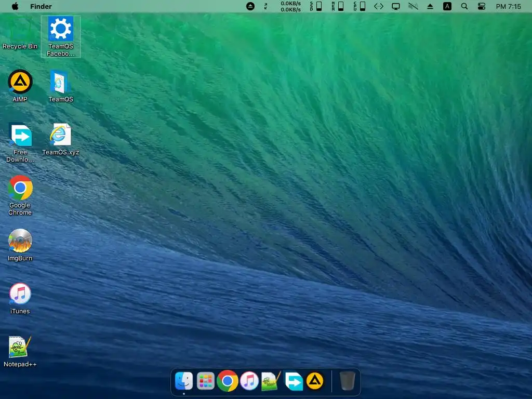
Task: Click the display monitor icon in menu bar
Action: pyautogui.click(x=395, y=6)
